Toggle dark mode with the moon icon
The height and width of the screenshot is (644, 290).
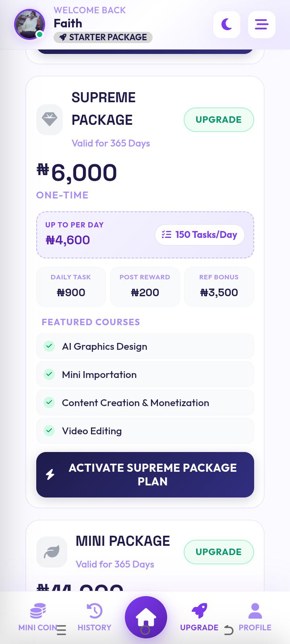click(x=227, y=25)
